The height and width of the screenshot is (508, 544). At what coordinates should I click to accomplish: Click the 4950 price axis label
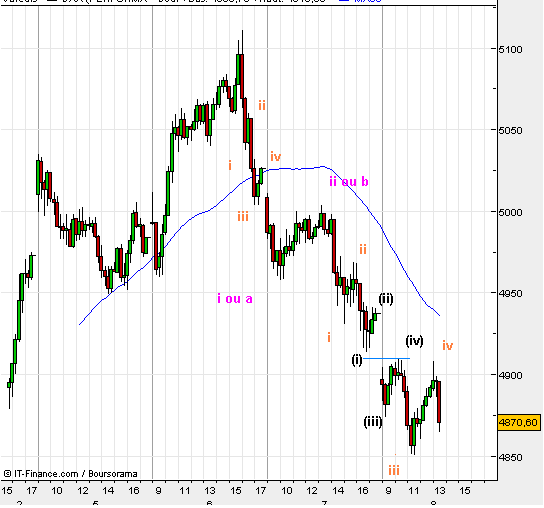510,294
